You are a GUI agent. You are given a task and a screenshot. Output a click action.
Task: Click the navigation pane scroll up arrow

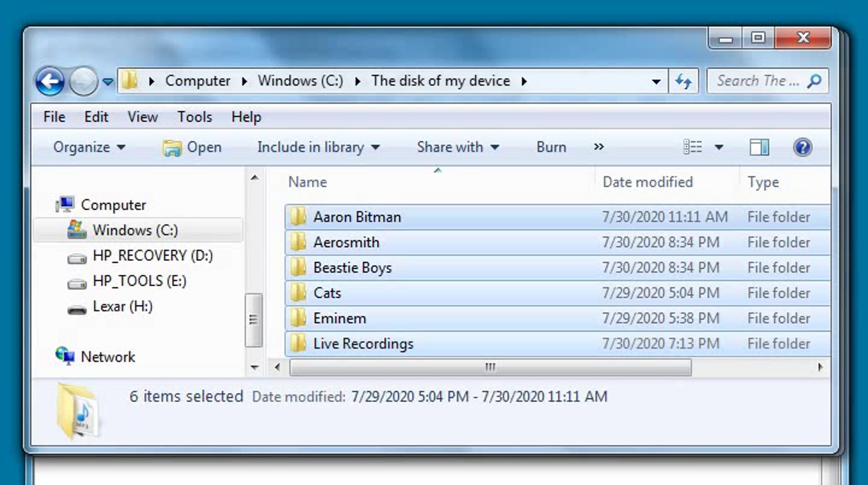point(255,177)
